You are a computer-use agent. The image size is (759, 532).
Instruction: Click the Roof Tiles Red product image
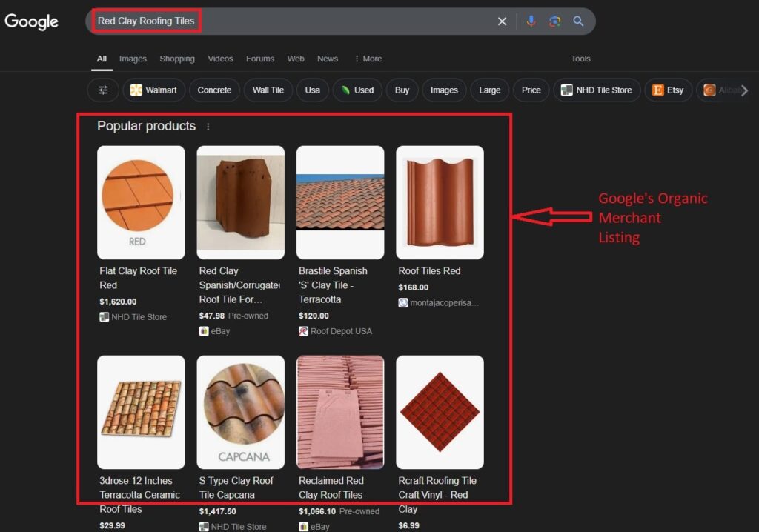[x=440, y=202]
